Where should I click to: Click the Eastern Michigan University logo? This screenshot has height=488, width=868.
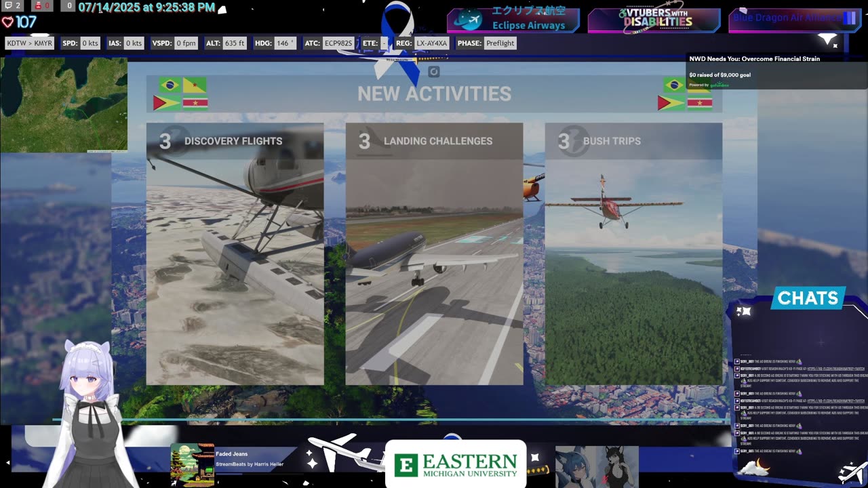[456, 464]
